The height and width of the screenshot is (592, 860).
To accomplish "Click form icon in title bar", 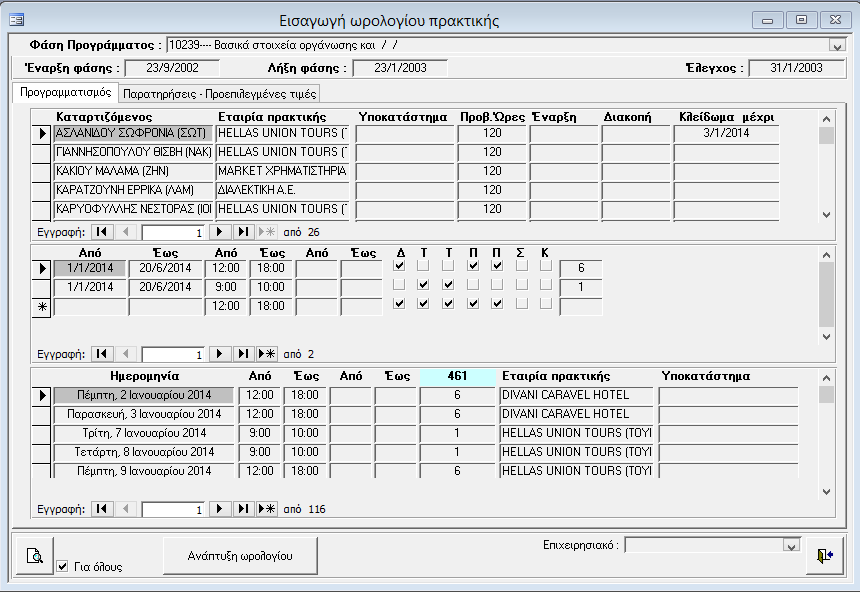I will 17,20.
